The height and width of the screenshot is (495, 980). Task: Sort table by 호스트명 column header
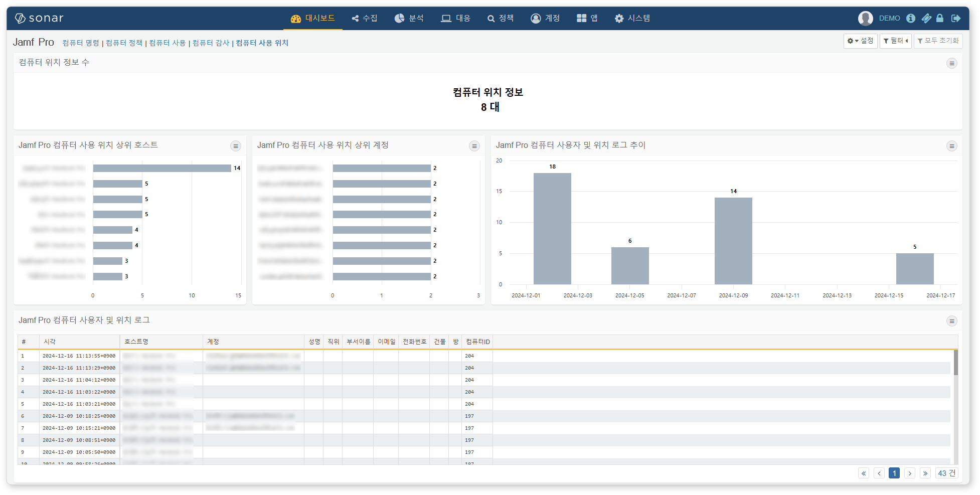[161, 342]
